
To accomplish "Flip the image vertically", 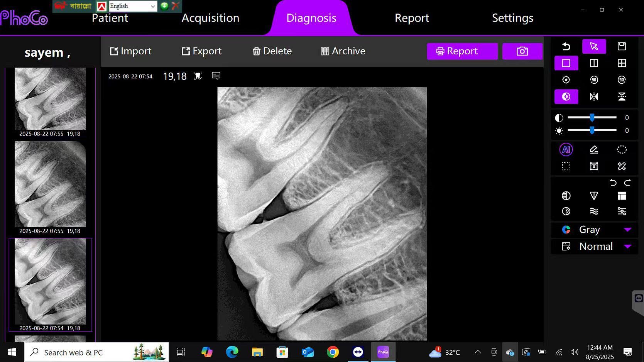I will [622, 96].
